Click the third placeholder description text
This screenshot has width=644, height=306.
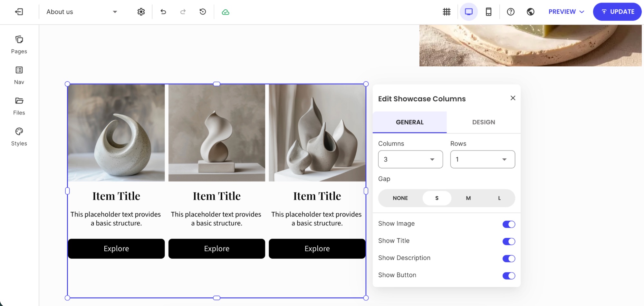coord(317,219)
